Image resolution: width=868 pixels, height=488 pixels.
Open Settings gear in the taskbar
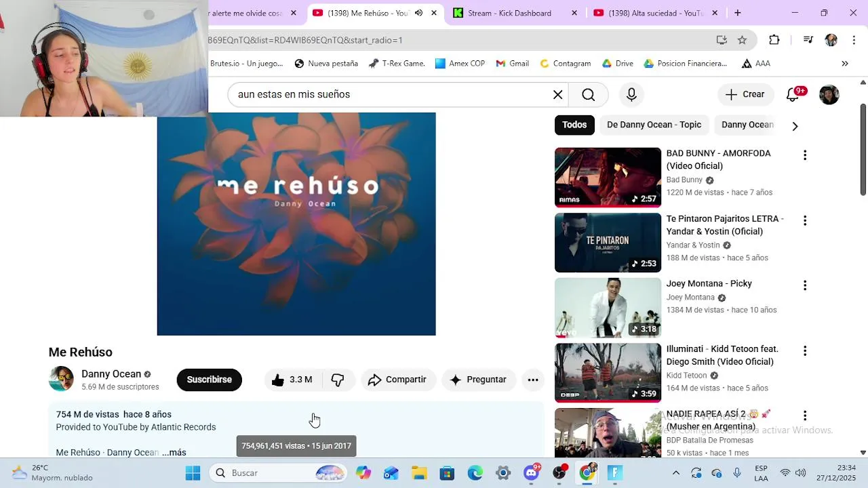tap(503, 473)
